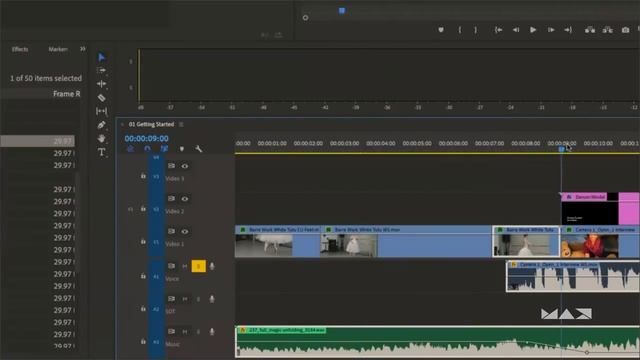Switch to the Markers tab
This screenshot has height=360, width=640.
pyautogui.click(x=58, y=49)
